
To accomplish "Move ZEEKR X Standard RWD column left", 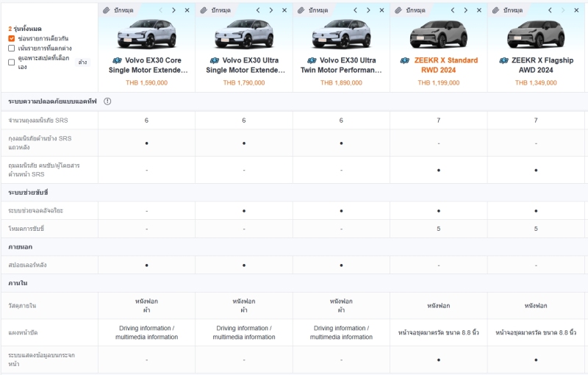I will (453, 10).
